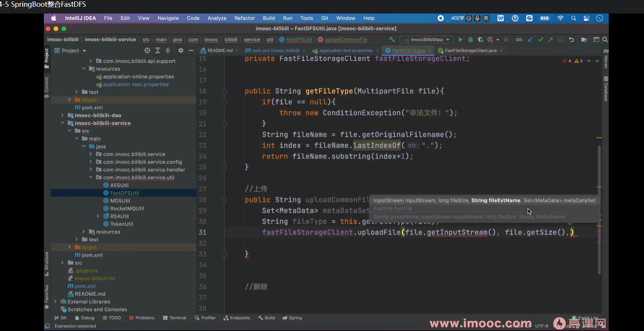The width and height of the screenshot is (644, 331).
Task: Open the Project view selector dropdown
Action: [70, 51]
